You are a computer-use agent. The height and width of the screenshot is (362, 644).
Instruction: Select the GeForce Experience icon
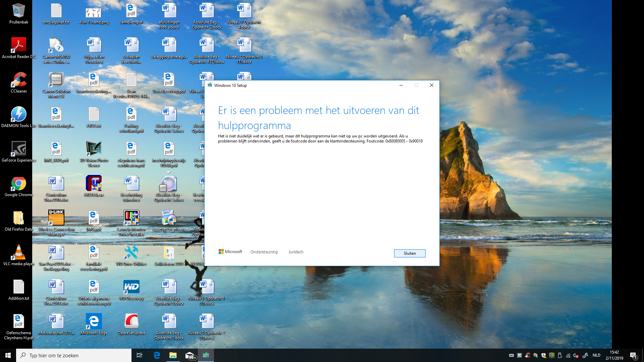[19, 152]
